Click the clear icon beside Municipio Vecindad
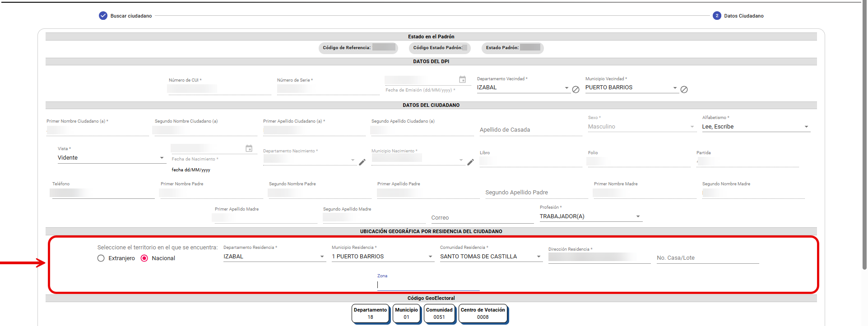 click(684, 90)
